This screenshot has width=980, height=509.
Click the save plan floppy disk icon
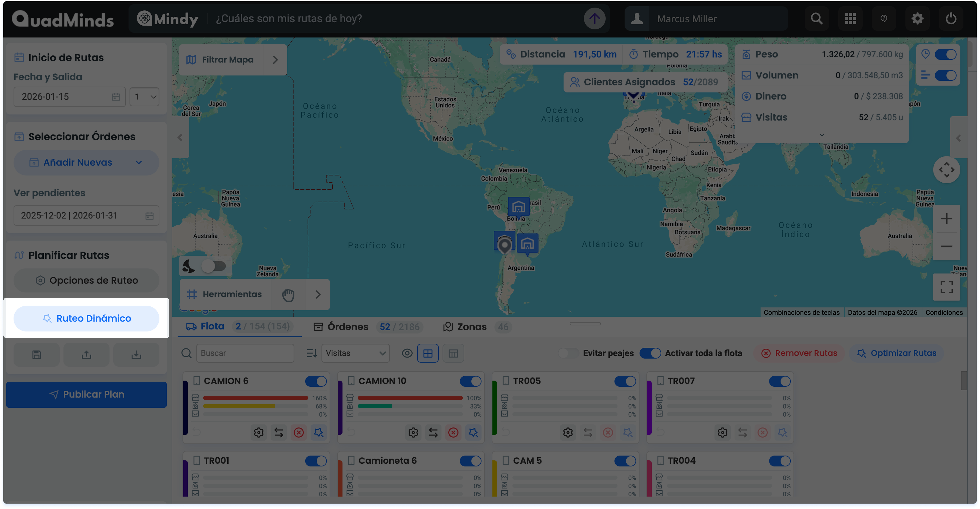click(x=36, y=355)
